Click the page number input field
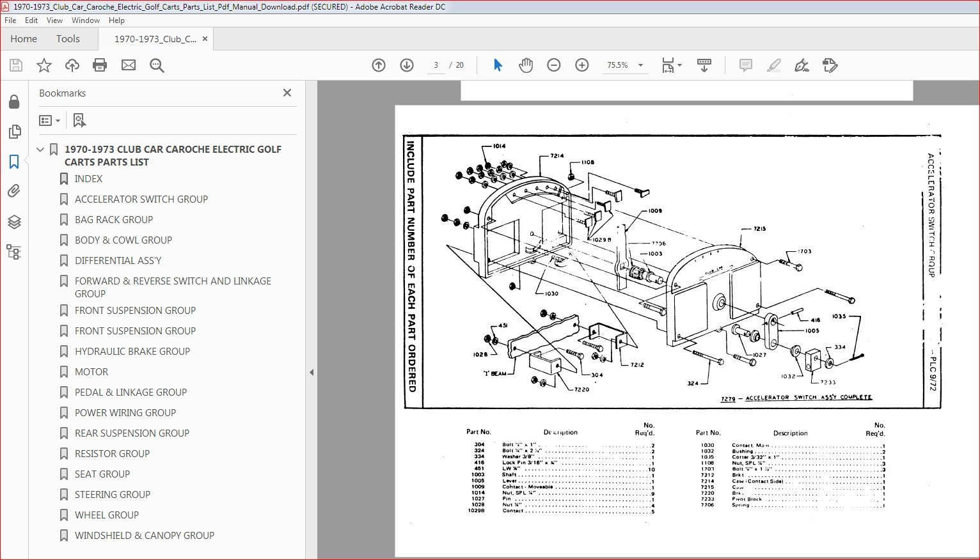 [x=436, y=65]
